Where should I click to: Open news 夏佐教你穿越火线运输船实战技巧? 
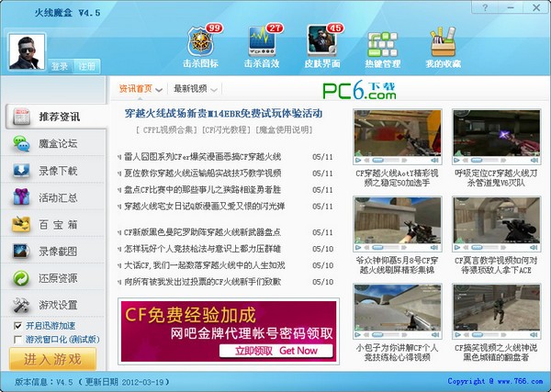click(x=202, y=174)
